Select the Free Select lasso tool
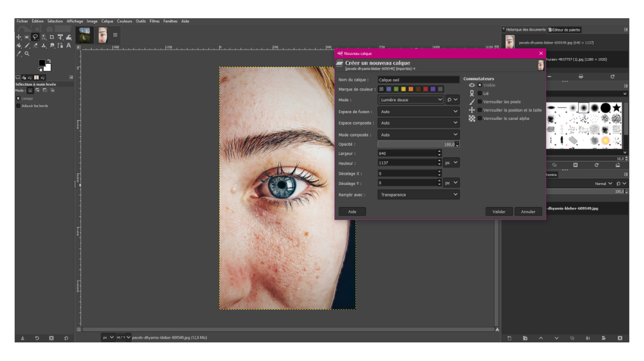 point(35,37)
